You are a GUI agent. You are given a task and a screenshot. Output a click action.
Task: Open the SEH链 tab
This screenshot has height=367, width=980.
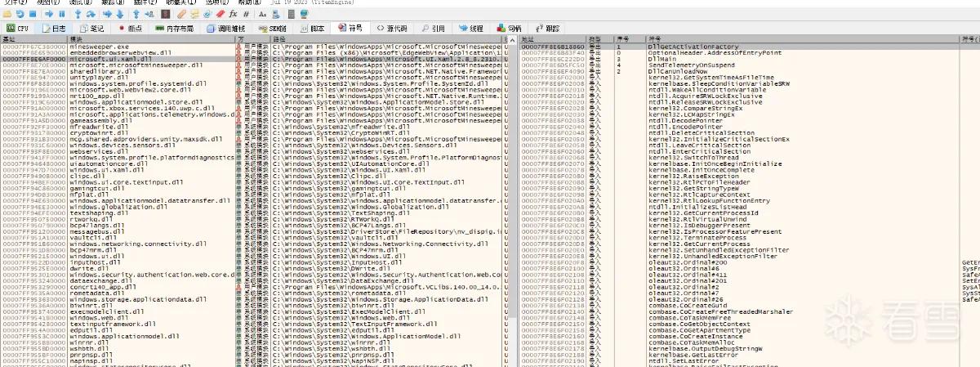(x=272, y=28)
